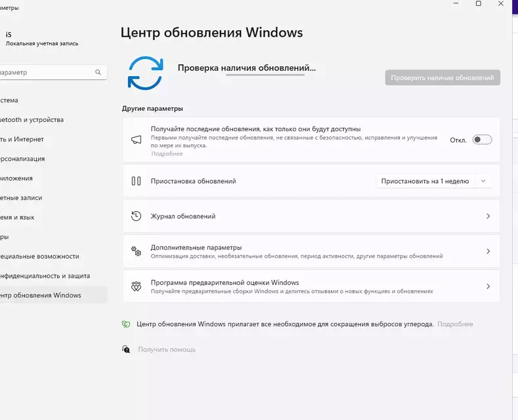Toggle the get latest updates switch
Screen dimensions: 518x420
pyautogui.click(x=482, y=140)
